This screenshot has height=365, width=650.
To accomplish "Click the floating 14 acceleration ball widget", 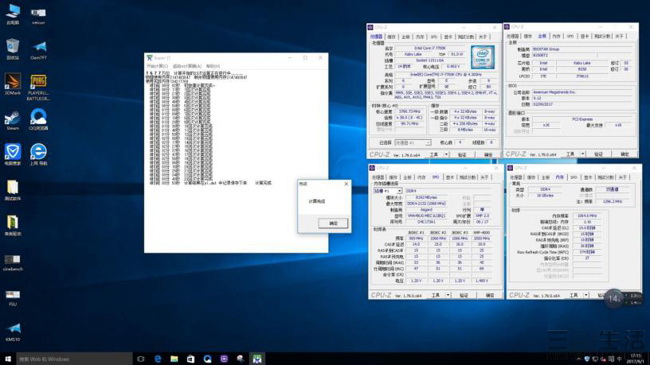I will click(614, 299).
